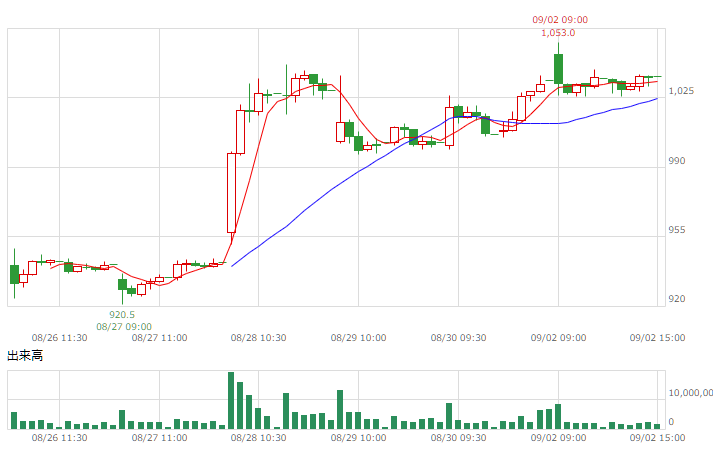713x454 pixels.
Task: Select the tallest bar in the volume chart
Action: (x=231, y=400)
